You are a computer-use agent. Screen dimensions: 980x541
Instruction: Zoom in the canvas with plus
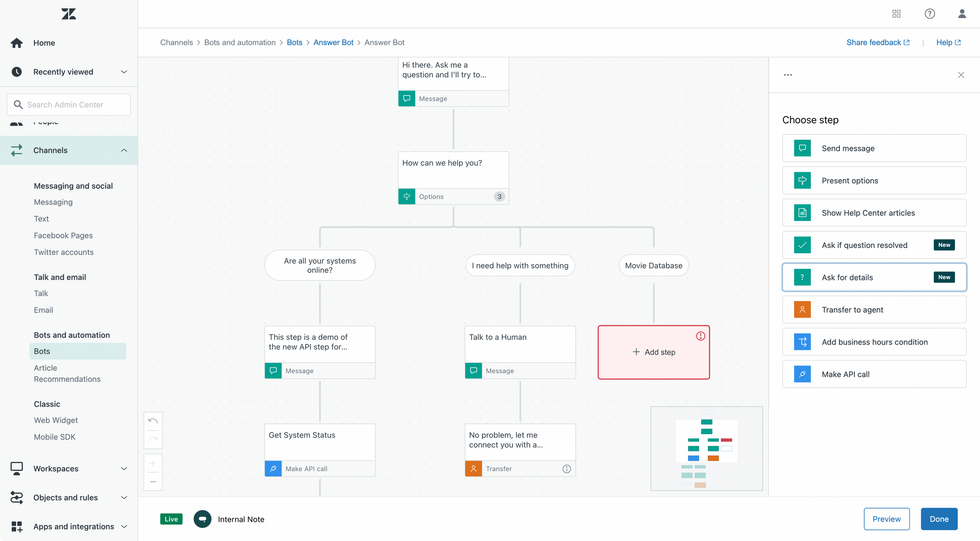click(x=153, y=463)
